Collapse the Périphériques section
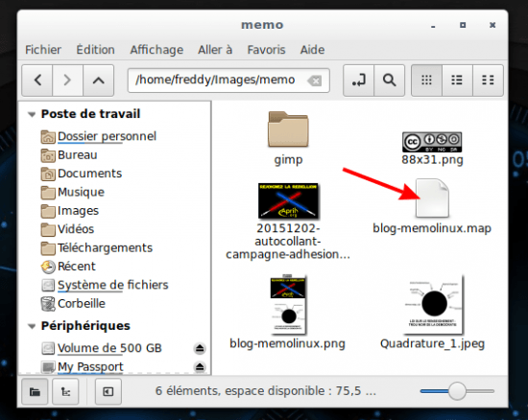 tap(32, 326)
